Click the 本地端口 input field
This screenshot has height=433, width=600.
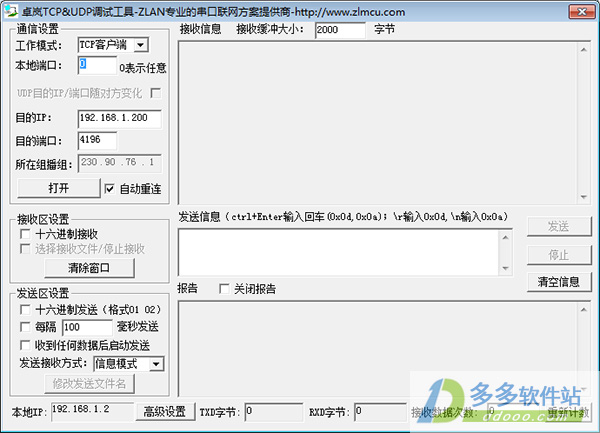[97, 65]
